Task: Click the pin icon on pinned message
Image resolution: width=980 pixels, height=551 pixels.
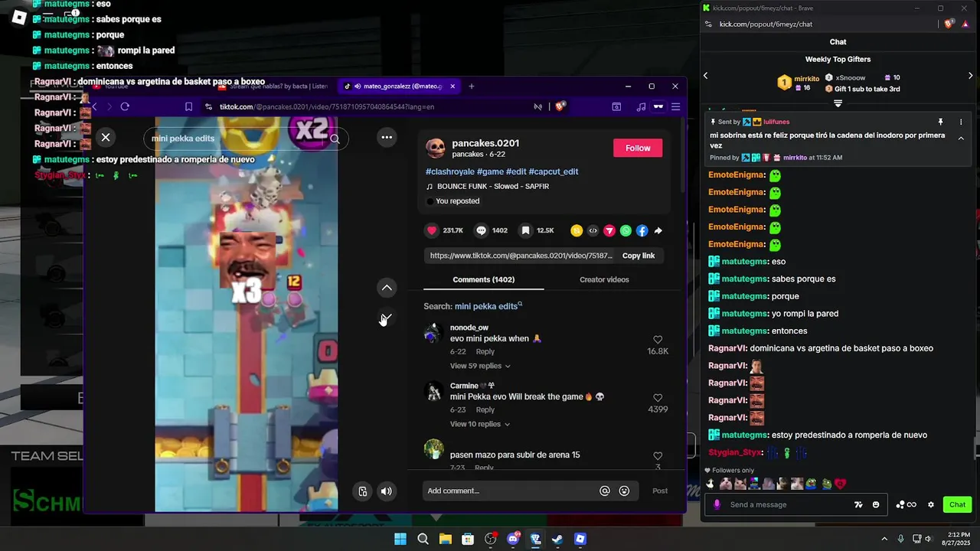Action: (x=941, y=122)
